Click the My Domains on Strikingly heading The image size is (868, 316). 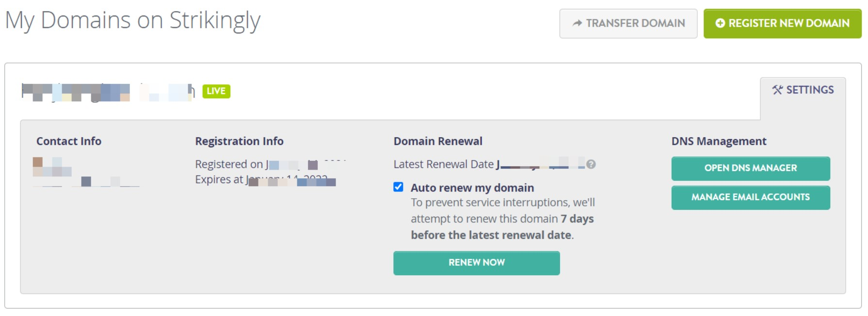pos(132,20)
